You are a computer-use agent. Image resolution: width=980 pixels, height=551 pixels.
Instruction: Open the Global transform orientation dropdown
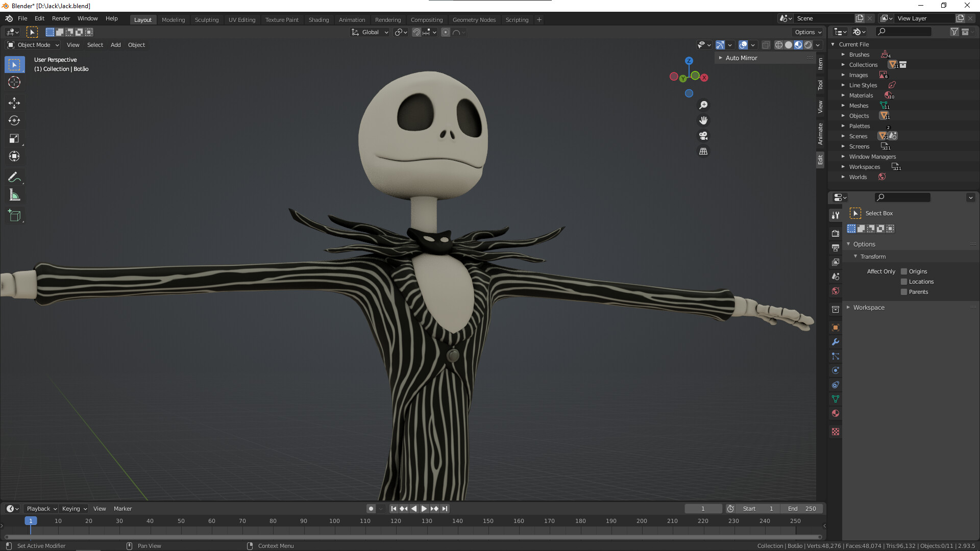(370, 32)
